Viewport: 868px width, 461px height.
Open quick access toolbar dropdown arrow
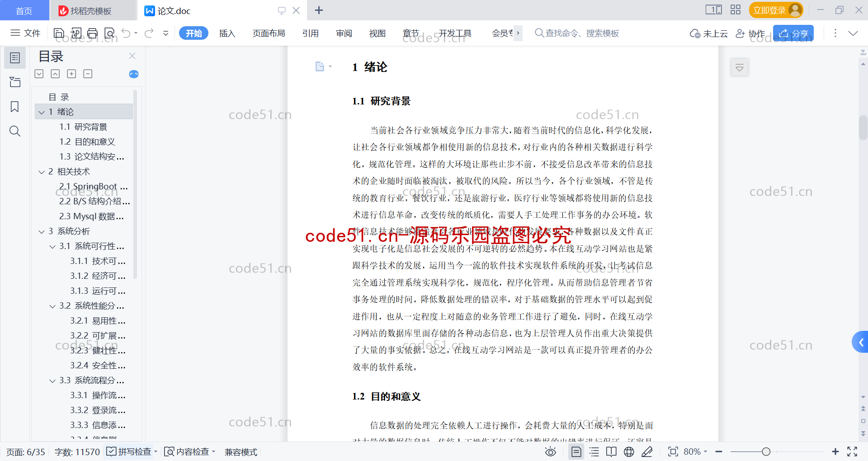pos(166,33)
